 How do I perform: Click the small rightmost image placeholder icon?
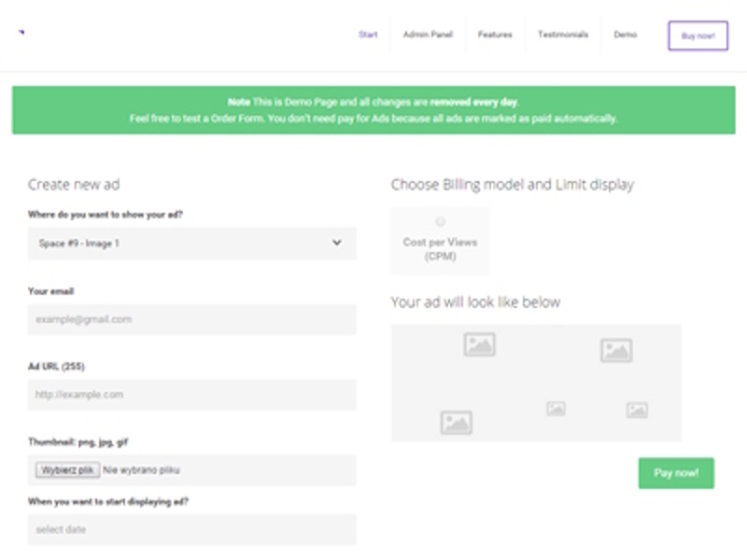637,410
